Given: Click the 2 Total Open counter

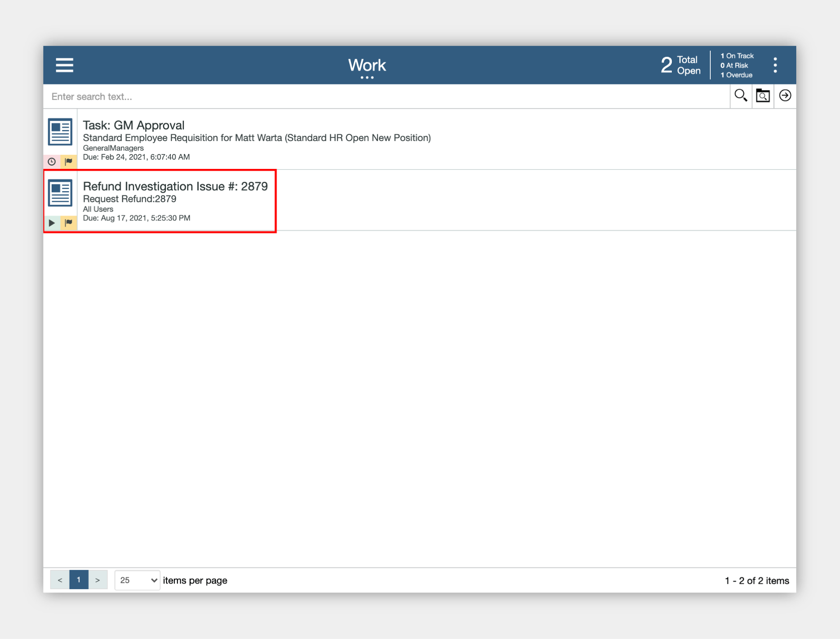Looking at the screenshot, I should pos(681,65).
